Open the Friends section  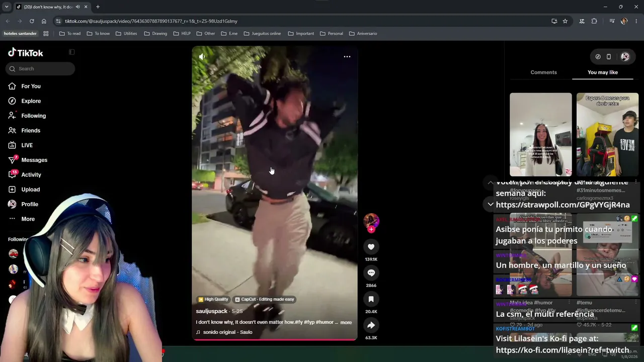[x=24, y=130]
